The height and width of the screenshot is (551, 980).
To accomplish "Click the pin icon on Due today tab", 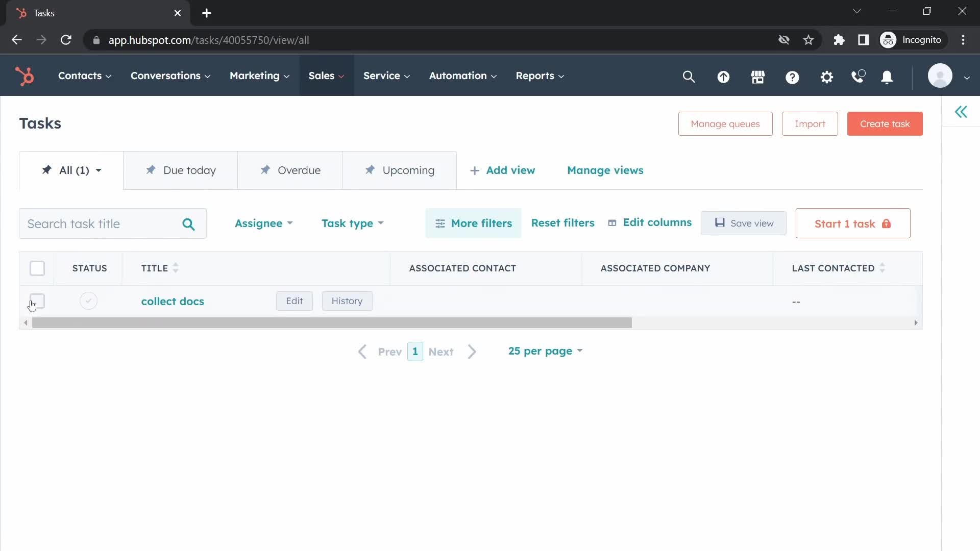I will coord(151,170).
